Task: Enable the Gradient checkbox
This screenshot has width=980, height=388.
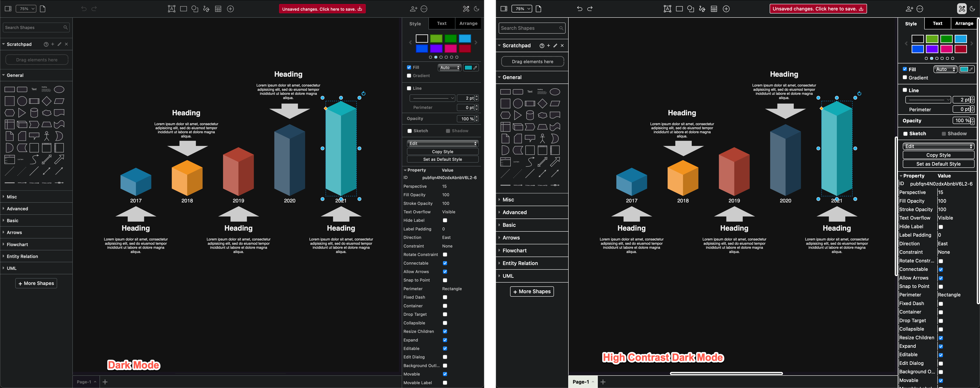Action: point(409,75)
